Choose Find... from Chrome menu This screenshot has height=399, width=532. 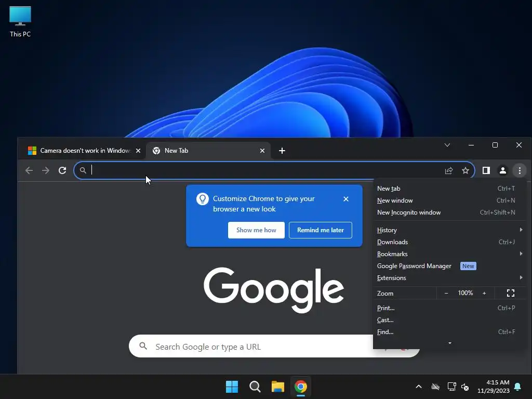point(449,332)
